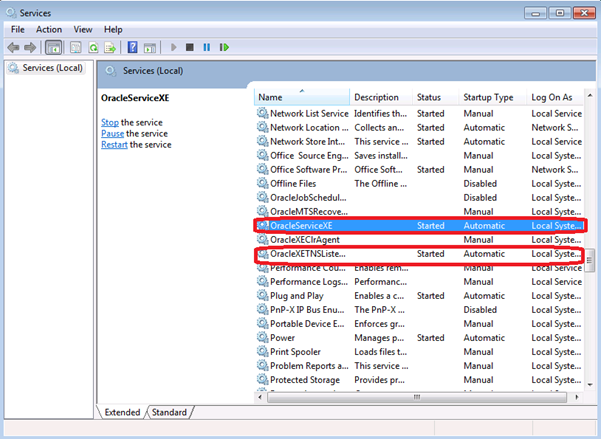Click the Refresh toolbar icon
Viewport: 601px width, 439px height.
93,48
